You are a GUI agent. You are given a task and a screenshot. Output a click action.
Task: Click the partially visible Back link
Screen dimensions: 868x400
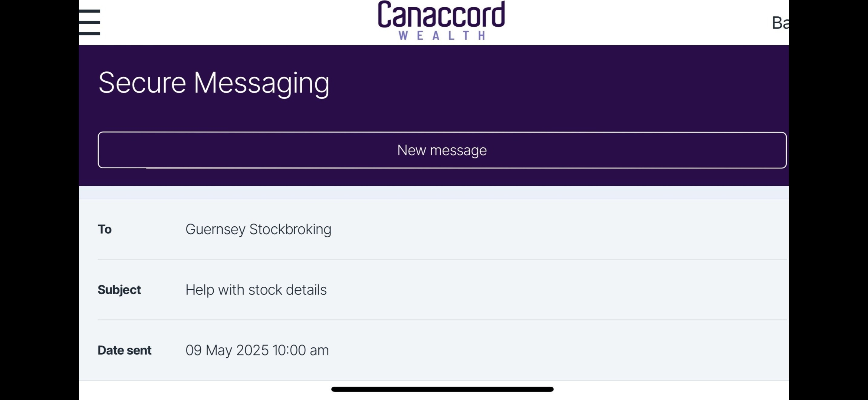(780, 23)
